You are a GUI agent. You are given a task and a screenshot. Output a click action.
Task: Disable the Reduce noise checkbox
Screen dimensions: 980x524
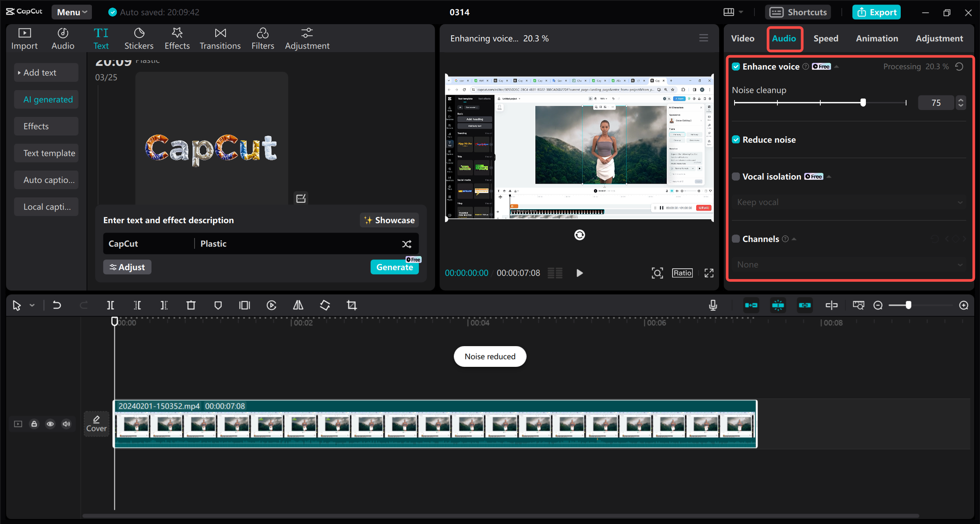pos(736,139)
